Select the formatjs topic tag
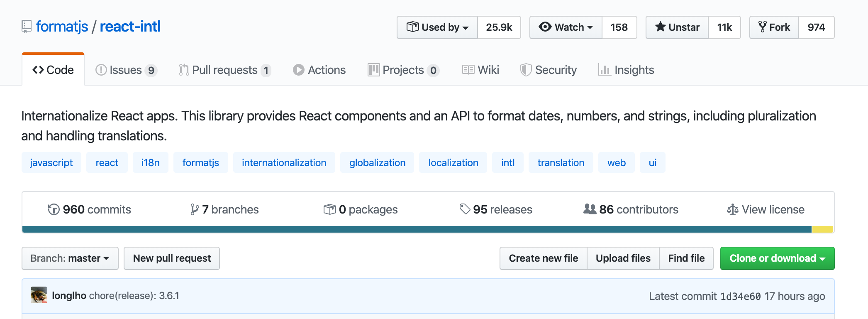The height and width of the screenshot is (319, 868). [201, 162]
